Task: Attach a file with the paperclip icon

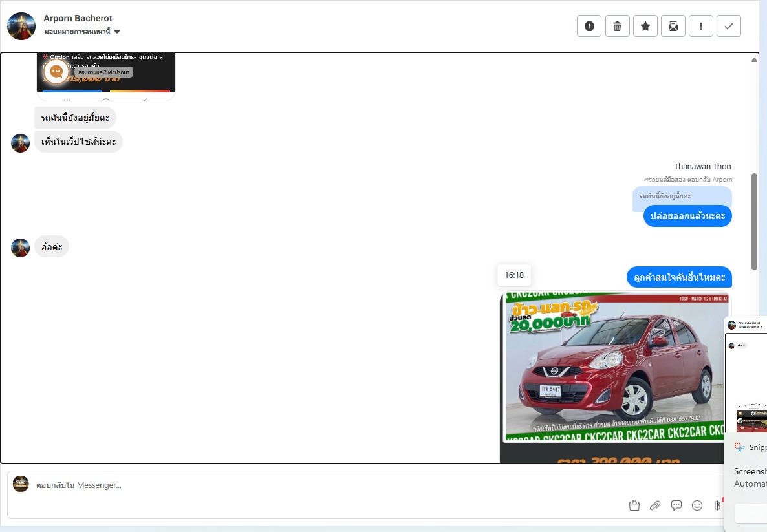Action: [x=655, y=505]
